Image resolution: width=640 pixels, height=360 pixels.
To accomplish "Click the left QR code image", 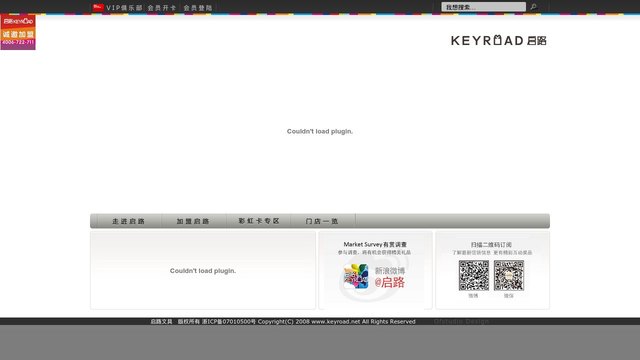I will point(473,276).
